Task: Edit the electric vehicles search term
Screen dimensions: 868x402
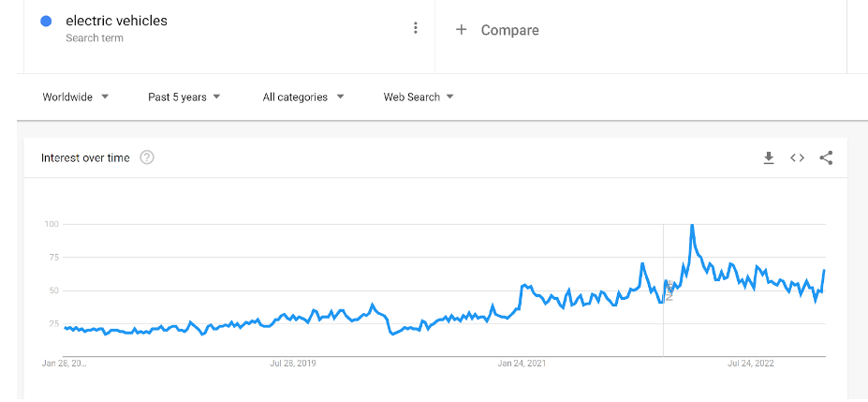Action: pos(116,21)
